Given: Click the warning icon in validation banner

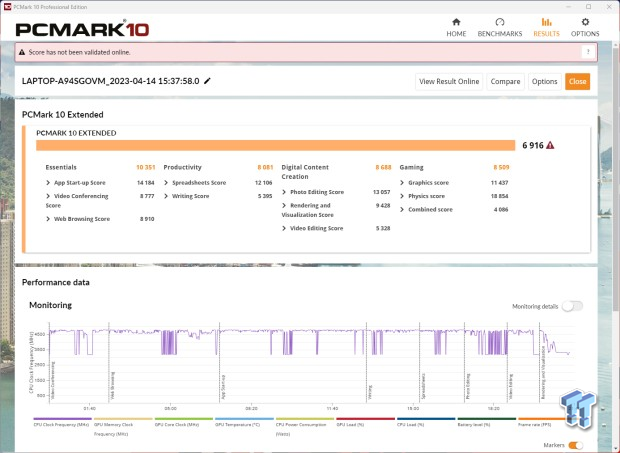Looking at the screenshot, I should pyautogui.click(x=22, y=52).
